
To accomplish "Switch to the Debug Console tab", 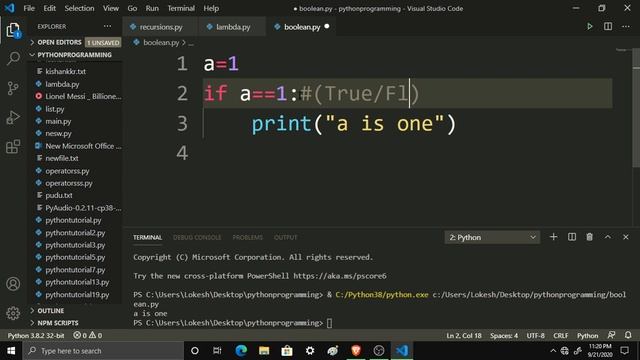I will click(197, 237).
